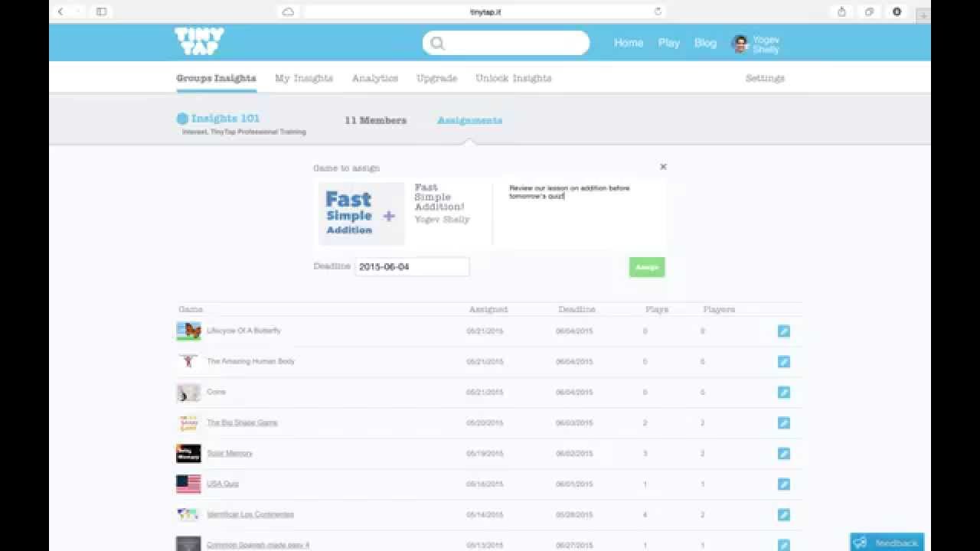Image resolution: width=980 pixels, height=551 pixels.
Task: Show 11 Members tab
Action: pos(375,120)
